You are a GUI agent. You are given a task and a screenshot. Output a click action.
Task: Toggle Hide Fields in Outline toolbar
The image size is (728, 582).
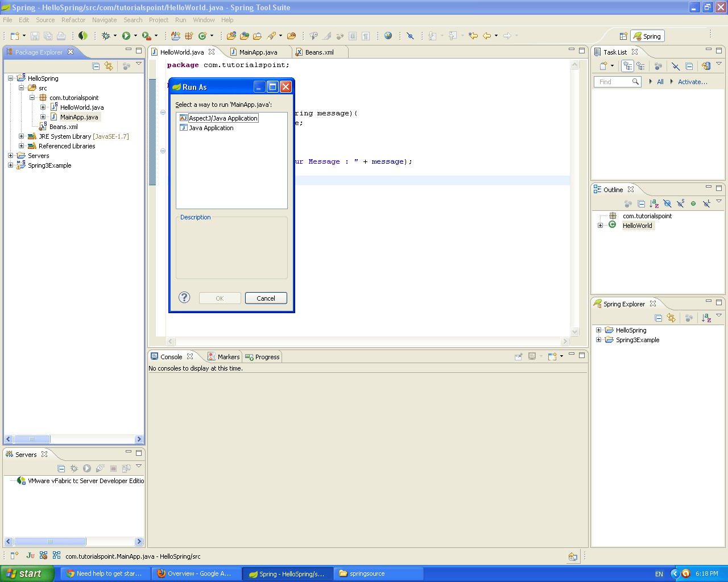pyautogui.click(x=667, y=203)
